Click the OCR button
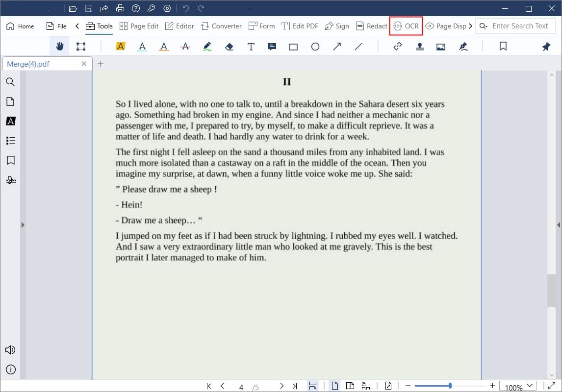 [406, 26]
